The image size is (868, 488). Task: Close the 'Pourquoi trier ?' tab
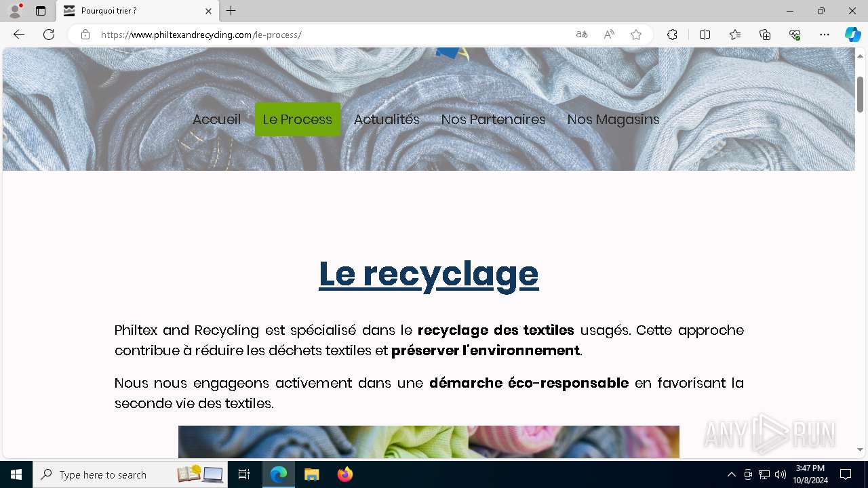point(208,11)
